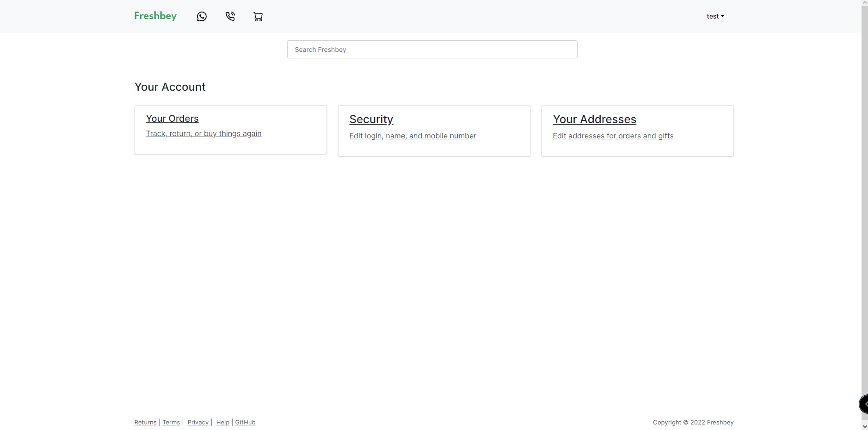The height and width of the screenshot is (430, 868).
Task: Open the Privacy footer link
Action: point(198,422)
